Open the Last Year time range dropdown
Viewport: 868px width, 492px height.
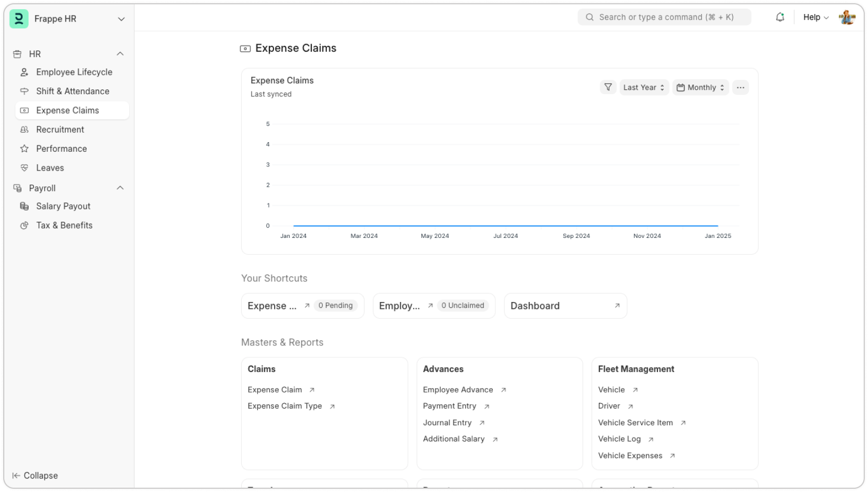pyautogui.click(x=643, y=87)
